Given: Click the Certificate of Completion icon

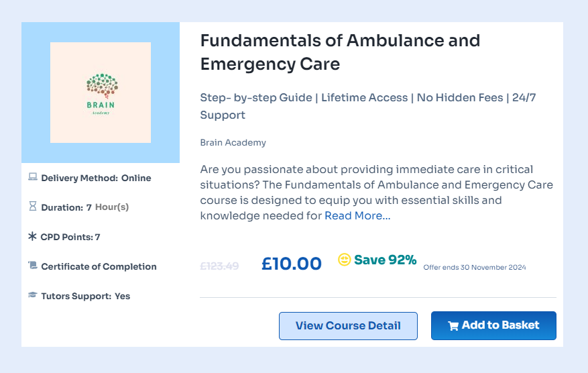Looking at the screenshot, I should pyautogui.click(x=33, y=266).
